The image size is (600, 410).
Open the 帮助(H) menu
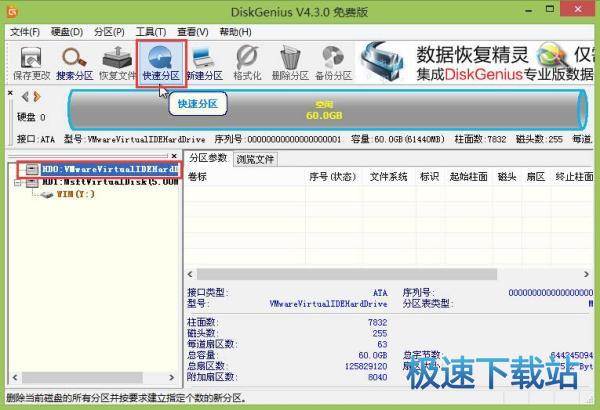coord(235,32)
